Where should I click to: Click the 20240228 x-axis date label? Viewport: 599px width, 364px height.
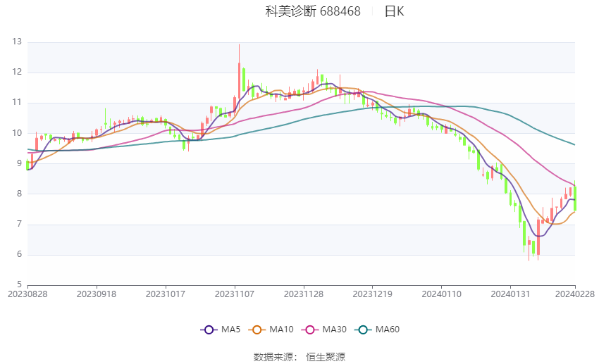[575, 294]
